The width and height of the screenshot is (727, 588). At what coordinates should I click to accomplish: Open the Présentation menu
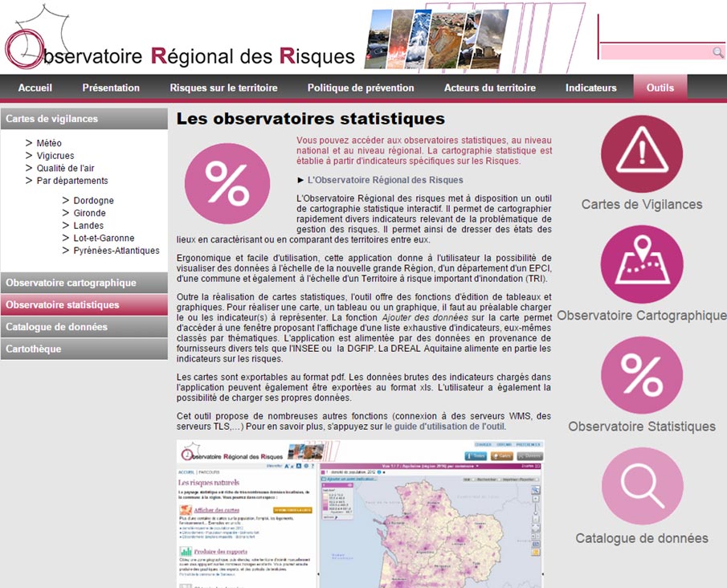click(x=111, y=88)
